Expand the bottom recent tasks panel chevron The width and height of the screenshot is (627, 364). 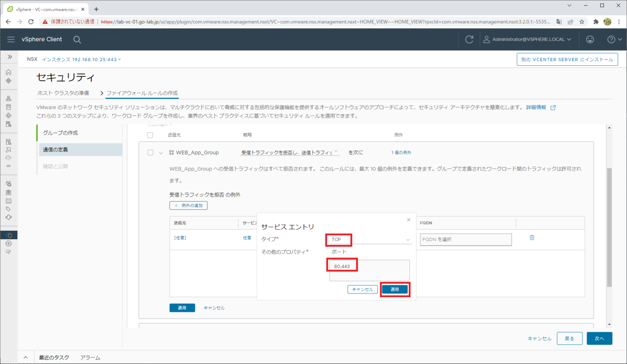pyautogui.click(x=25, y=358)
